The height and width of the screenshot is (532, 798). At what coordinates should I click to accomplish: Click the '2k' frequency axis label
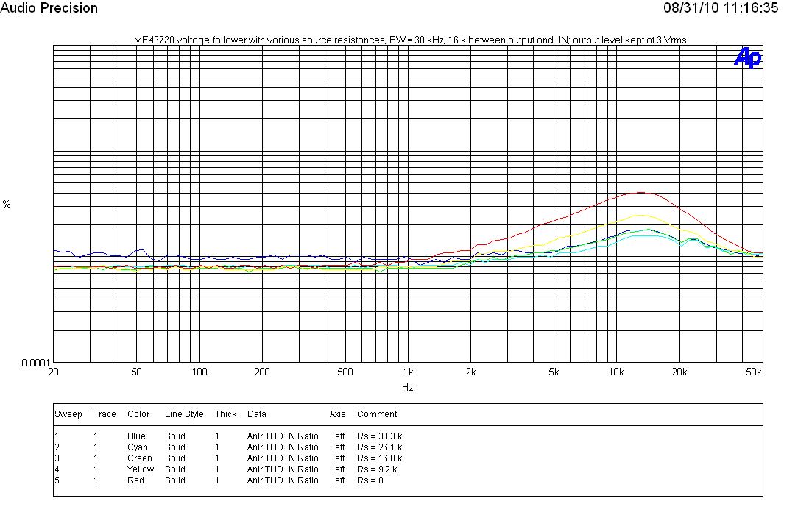(470, 372)
